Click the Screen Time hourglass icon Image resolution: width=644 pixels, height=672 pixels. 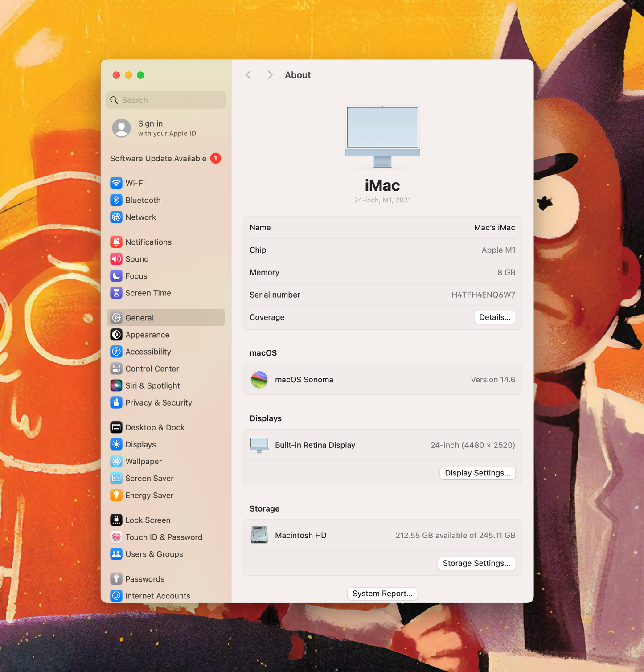coord(116,293)
